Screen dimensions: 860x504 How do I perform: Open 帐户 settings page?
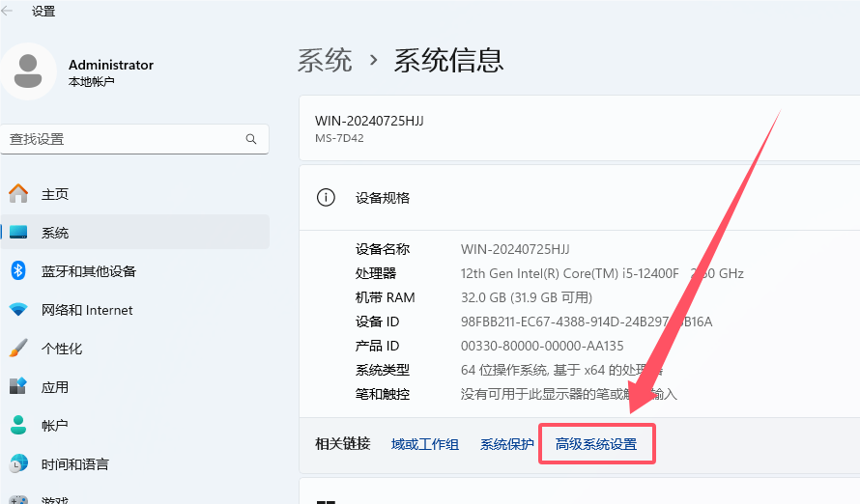(x=135, y=425)
